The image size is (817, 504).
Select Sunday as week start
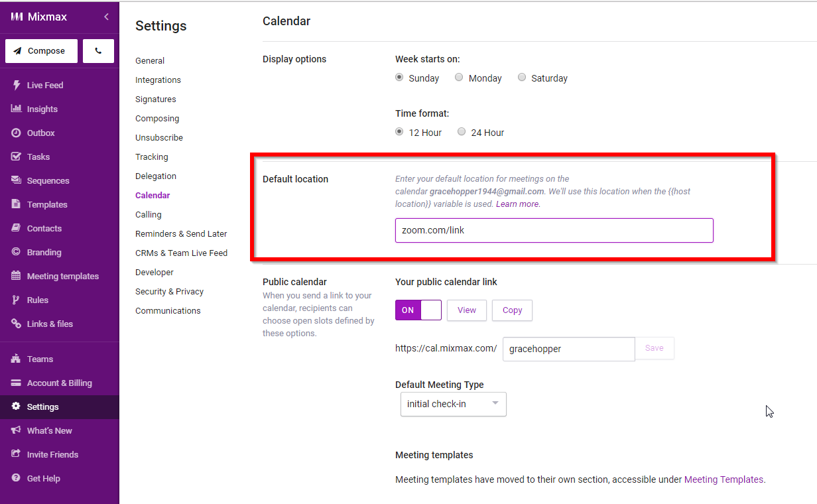tap(399, 77)
